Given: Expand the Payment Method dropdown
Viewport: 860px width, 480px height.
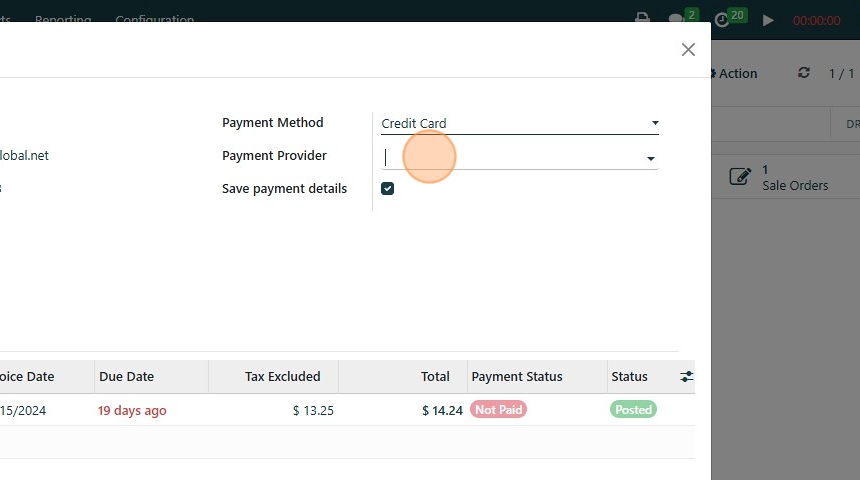Looking at the screenshot, I should [x=655, y=123].
